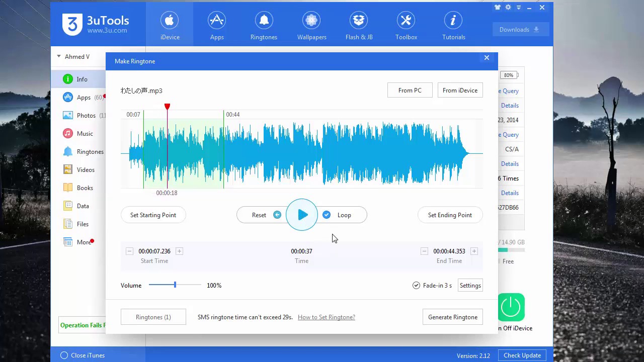The width and height of the screenshot is (644, 362).
Task: Collapse the Ahmed V device tree
Action: click(59, 57)
